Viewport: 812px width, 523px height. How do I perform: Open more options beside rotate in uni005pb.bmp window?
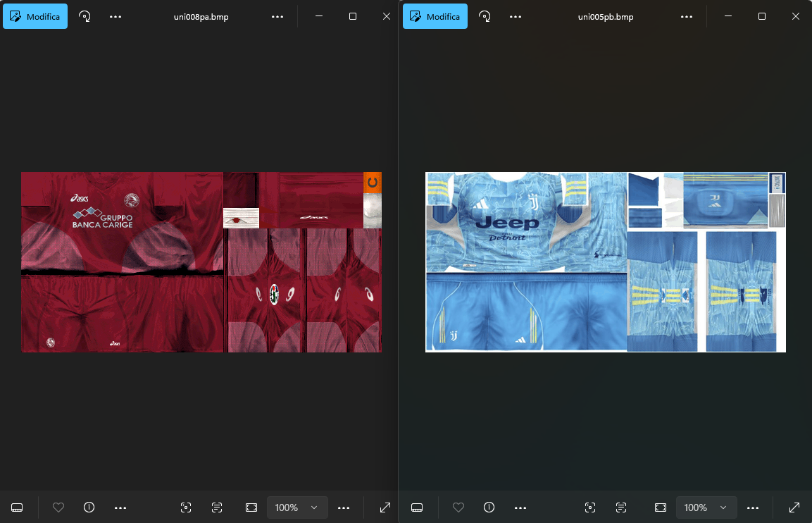tap(516, 17)
